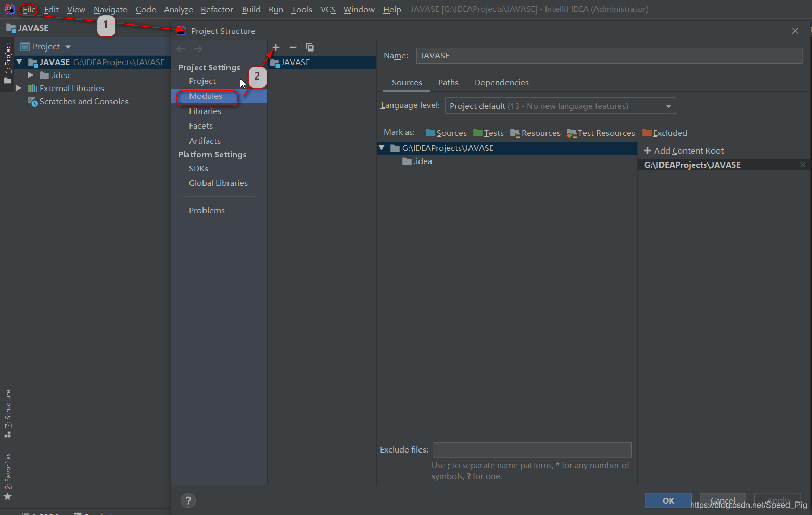Select the JAVASE module in module list
Image resolution: width=812 pixels, height=515 pixels.
pos(322,62)
